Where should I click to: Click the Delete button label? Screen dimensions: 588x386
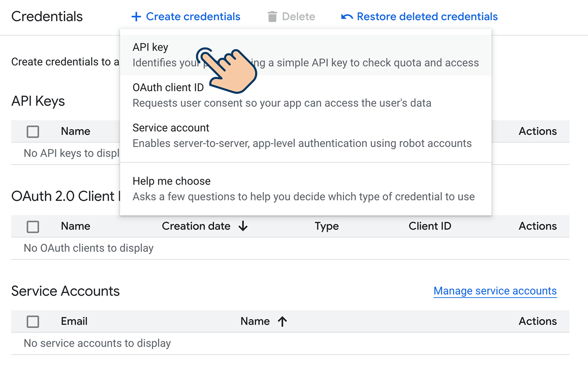[298, 17]
